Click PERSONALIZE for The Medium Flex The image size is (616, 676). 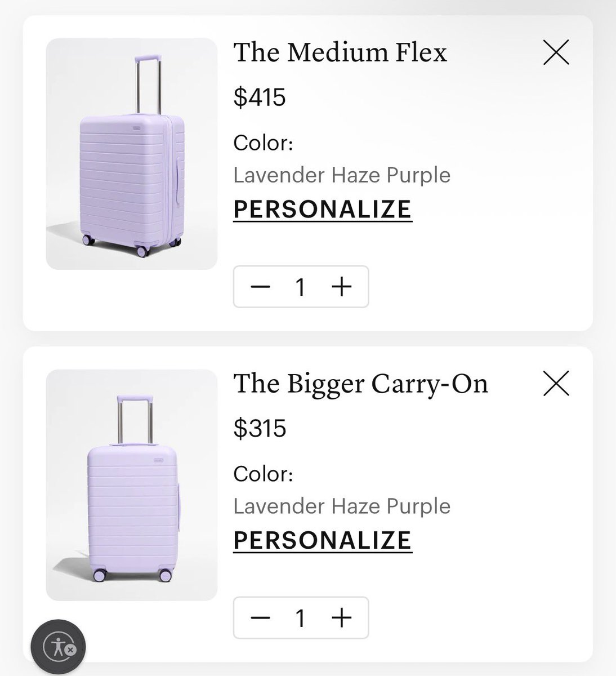coord(323,209)
